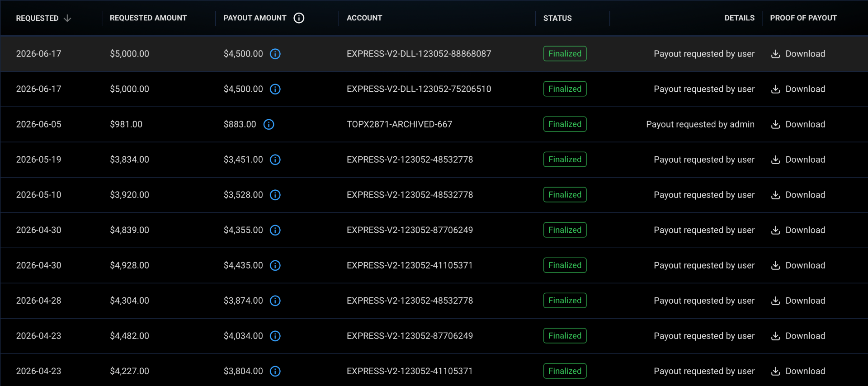
Task: Download proof for account ending 88868087
Action: 798,54
